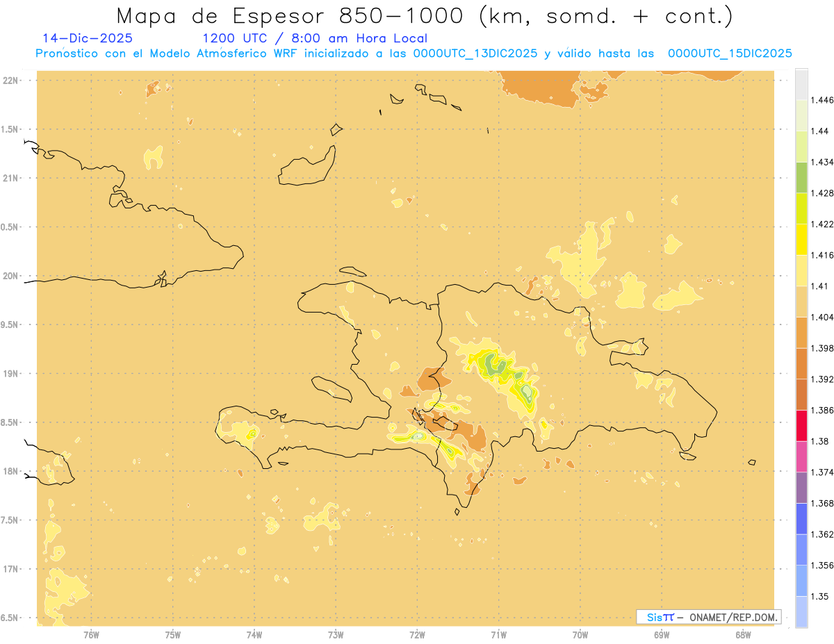Pick the purple legend swatch between 1.368 and 1.374
Image resolution: width=834 pixels, height=644 pixels.
(x=801, y=488)
